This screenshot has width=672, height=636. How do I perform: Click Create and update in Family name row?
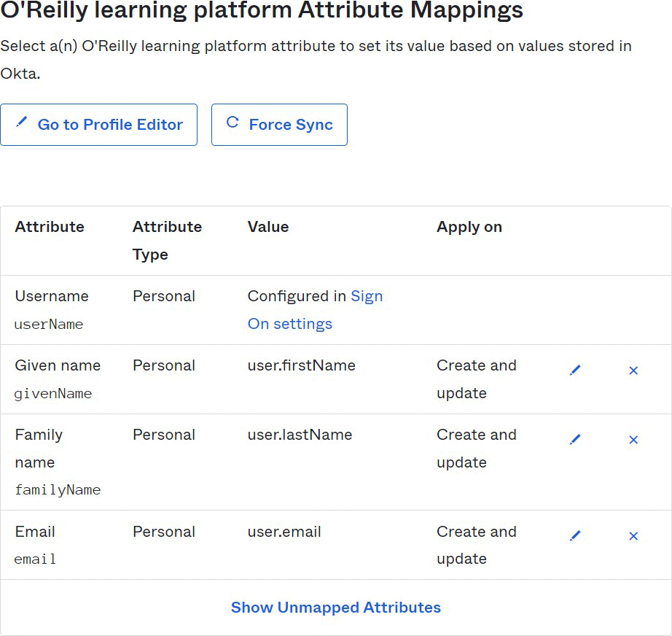477,449
